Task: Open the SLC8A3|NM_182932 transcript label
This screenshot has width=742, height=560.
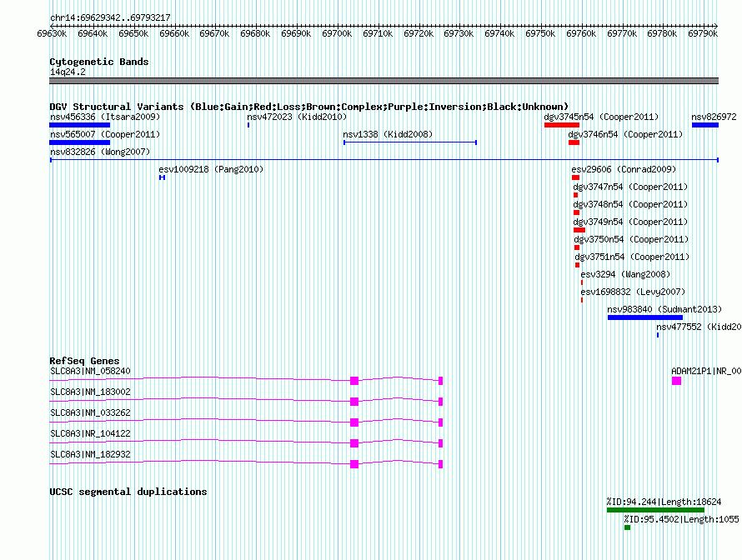Action: 90,454
